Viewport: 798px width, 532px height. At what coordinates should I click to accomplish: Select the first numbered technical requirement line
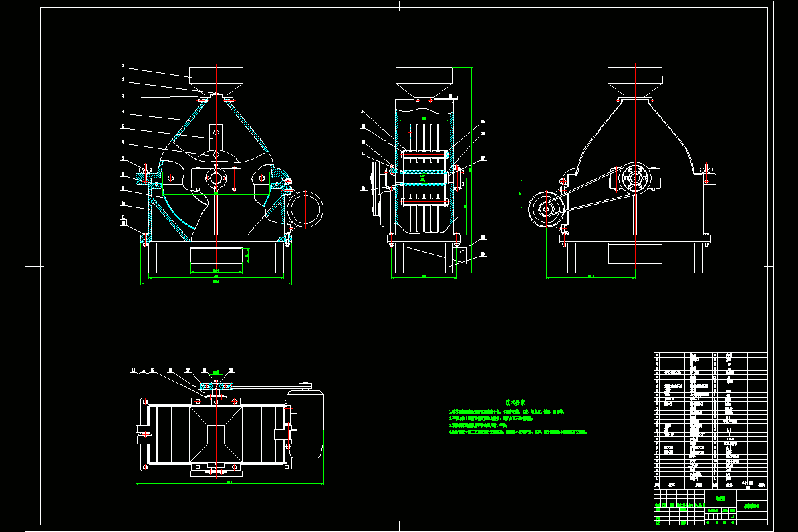coord(505,412)
